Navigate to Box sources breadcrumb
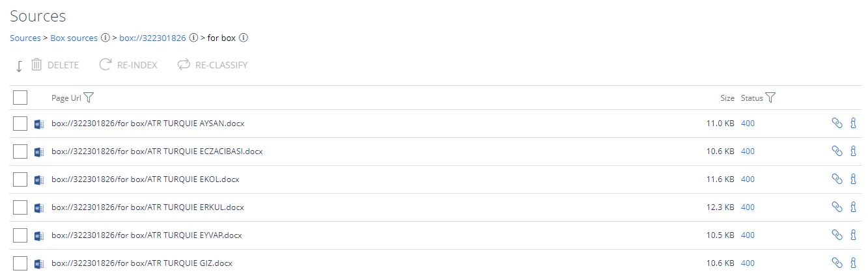Image resolution: width=868 pixels, height=277 pixels. click(x=74, y=38)
